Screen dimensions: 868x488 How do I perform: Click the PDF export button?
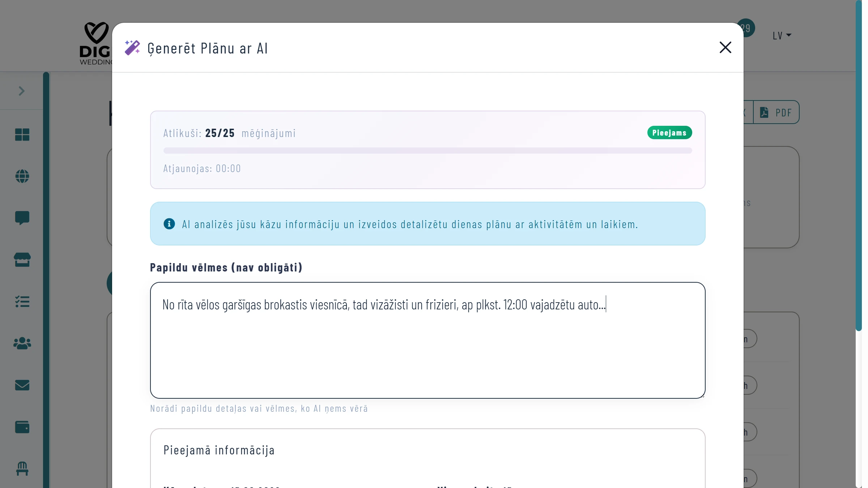776,112
